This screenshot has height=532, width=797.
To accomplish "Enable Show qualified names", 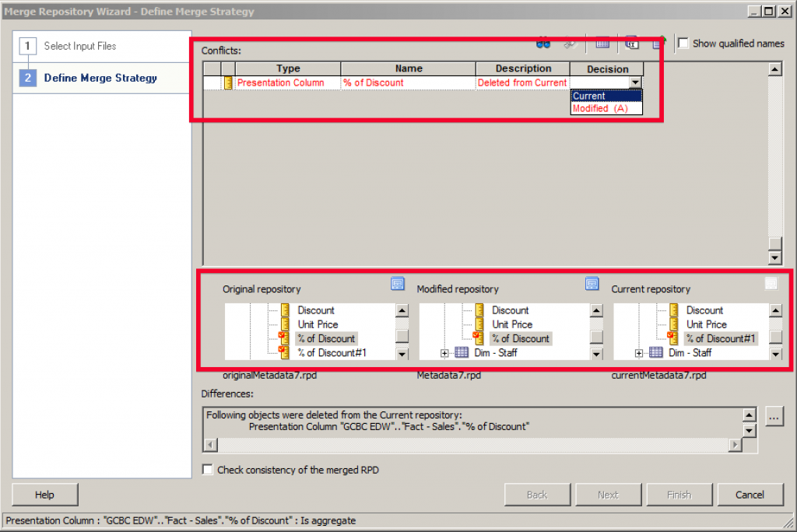I will pos(683,44).
